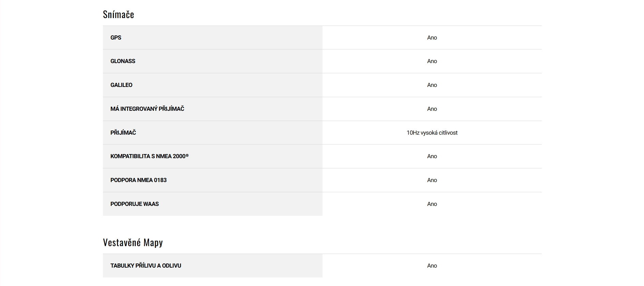
Task: Select the Ano value beside GLONASS
Action: point(432,61)
